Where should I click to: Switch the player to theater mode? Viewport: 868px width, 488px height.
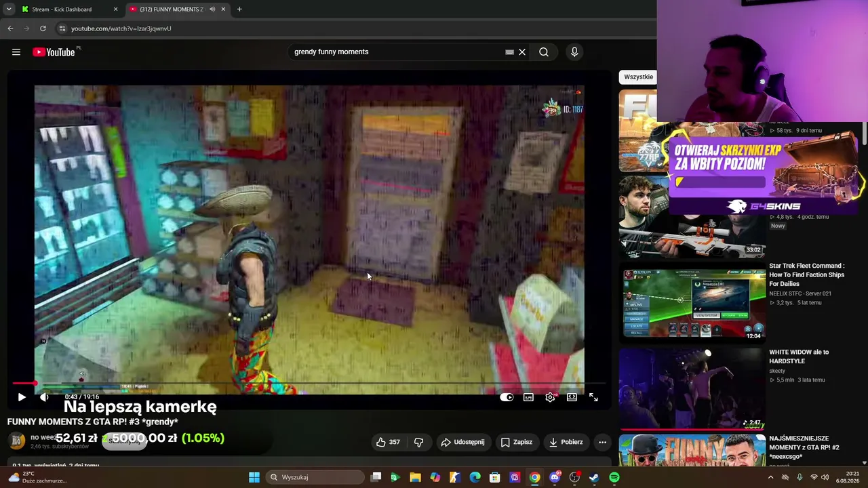[x=572, y=397]
